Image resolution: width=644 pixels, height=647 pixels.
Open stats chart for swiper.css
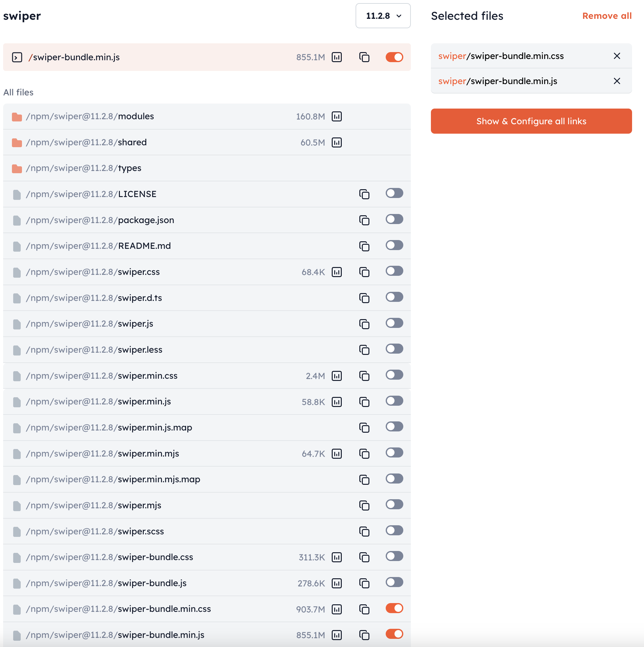click(x=336, y=272)
